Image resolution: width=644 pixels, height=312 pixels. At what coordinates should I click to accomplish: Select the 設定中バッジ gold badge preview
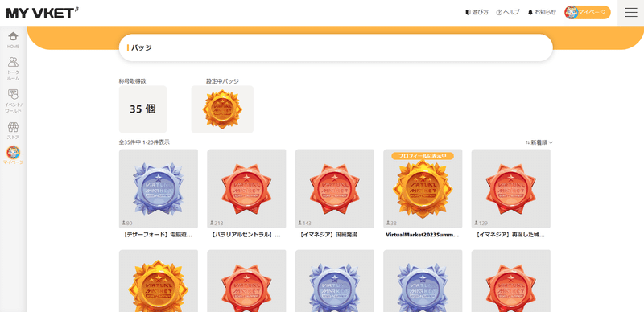coord(222,109)
